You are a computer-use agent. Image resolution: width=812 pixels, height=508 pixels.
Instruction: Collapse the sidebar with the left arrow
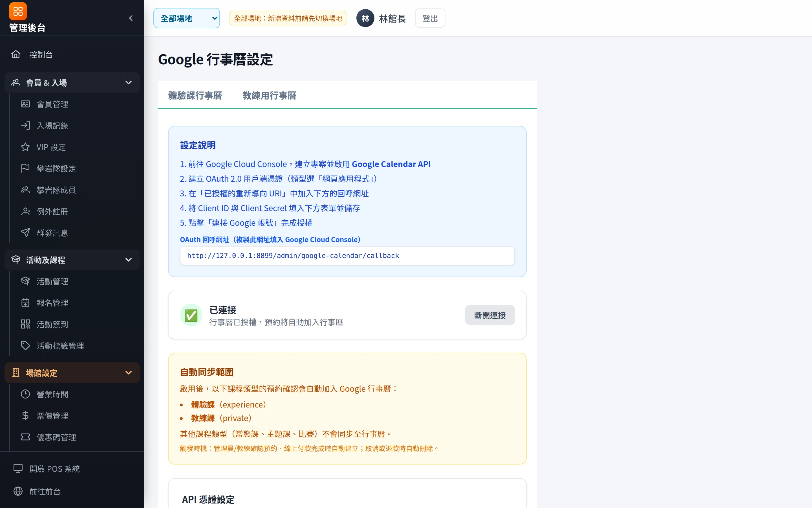click(x=131, y=18)
